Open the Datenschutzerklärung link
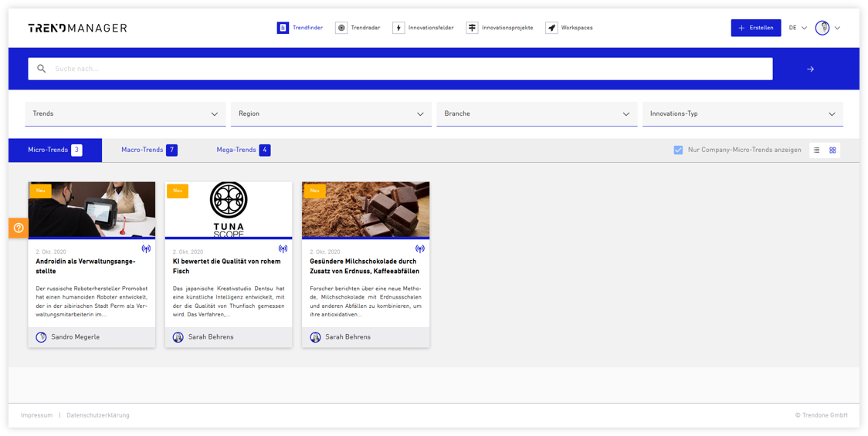The width and height of the screenshot is (868, 436). (x=98, y=415)
